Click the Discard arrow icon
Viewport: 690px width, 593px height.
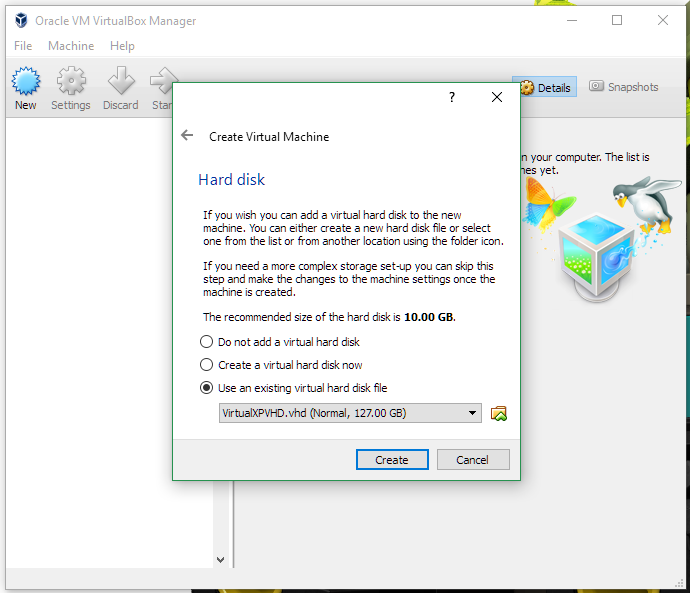click(x=121, y=81)
